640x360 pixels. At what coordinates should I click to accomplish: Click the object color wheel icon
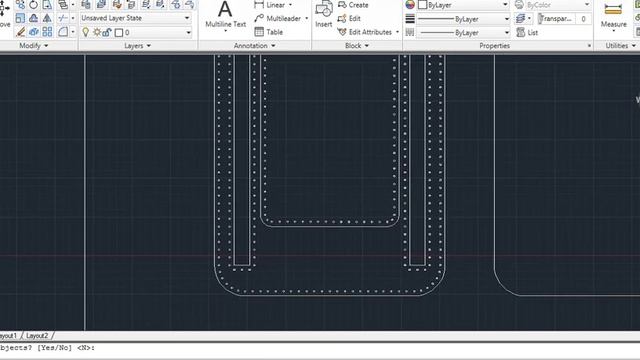click(410, 5)
